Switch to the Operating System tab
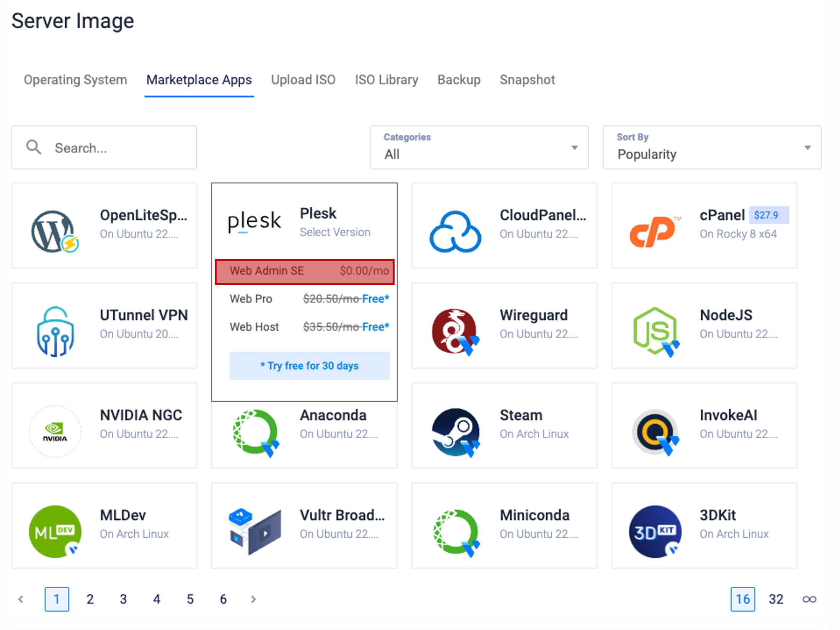 (x=75, y=80)
